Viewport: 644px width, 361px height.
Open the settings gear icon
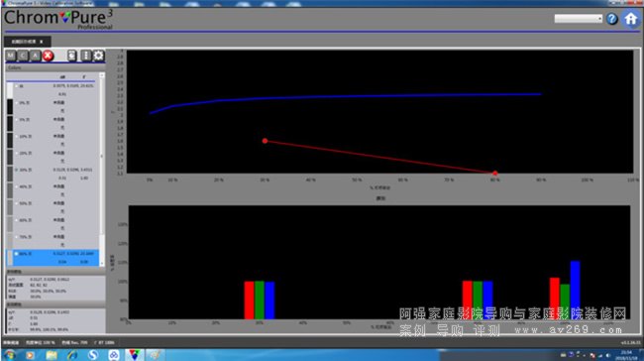[x=98, y=56]
